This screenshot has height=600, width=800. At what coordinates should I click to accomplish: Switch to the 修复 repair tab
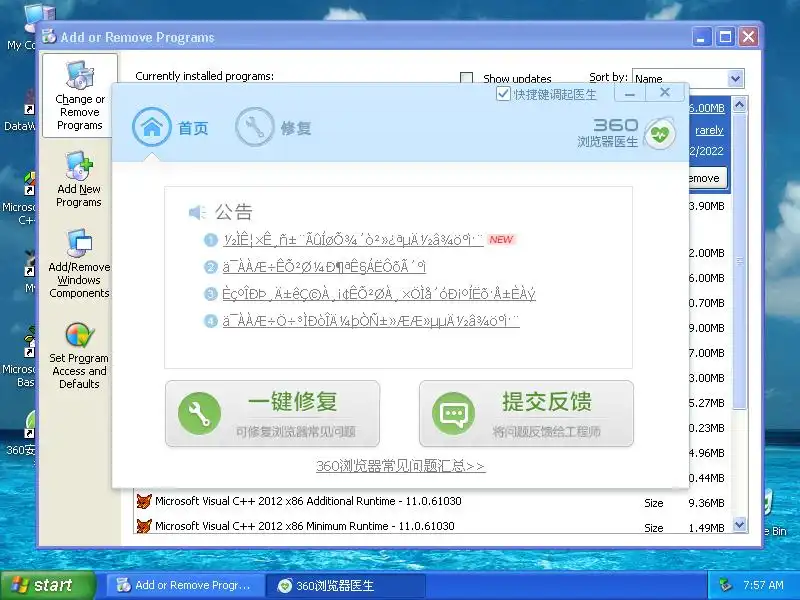pos(273,128)
